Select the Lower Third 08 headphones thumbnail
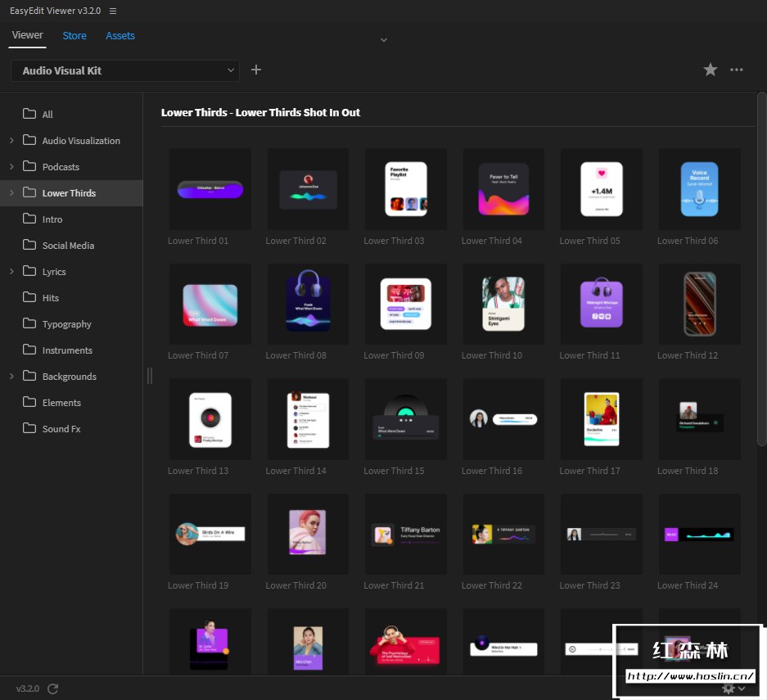The image size is (767, 700). tap(308, 305)
